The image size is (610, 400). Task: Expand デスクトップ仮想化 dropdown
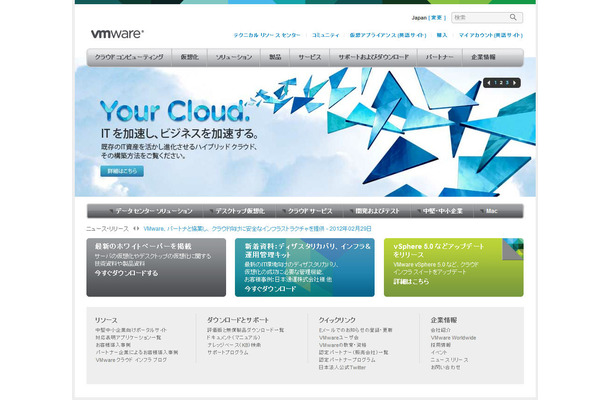(x=237, y=211)
